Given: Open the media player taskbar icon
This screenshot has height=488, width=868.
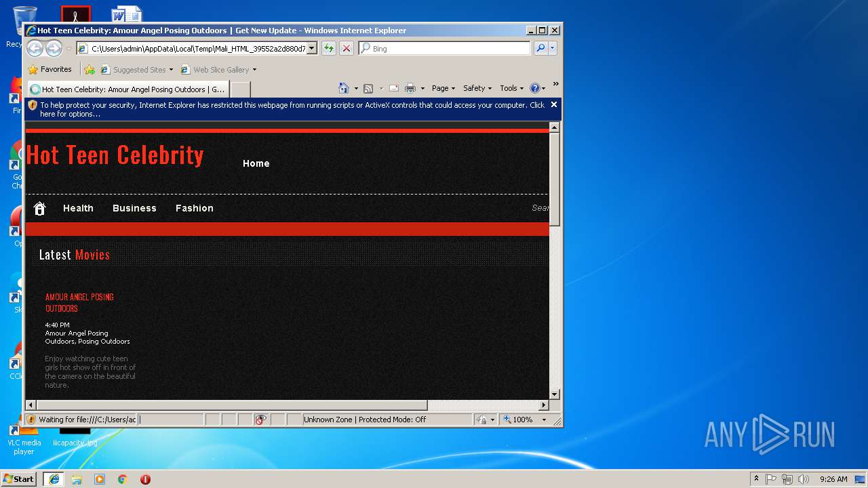Looking at the screenshot, I should 100,479.
